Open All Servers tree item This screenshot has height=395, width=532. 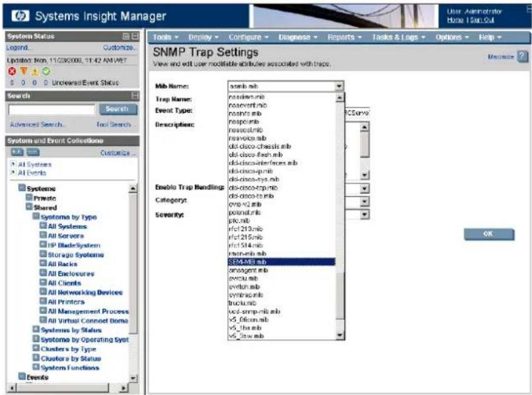coord(66,236)
